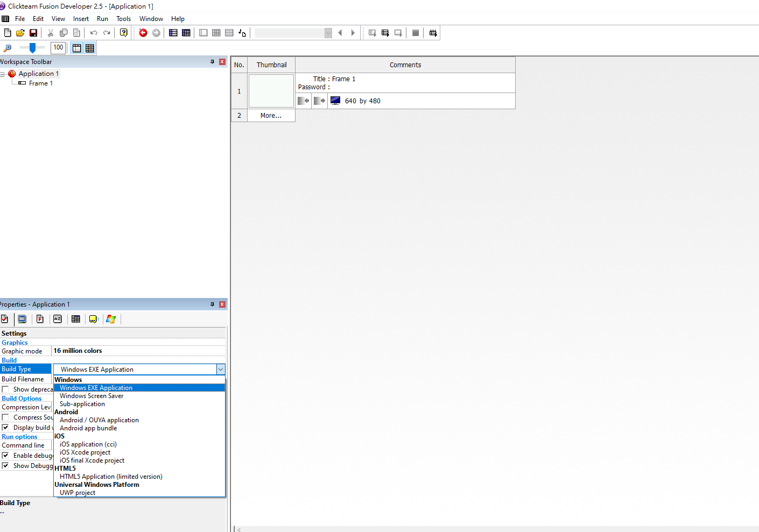Pin the Properties panel

pos(212,304)
